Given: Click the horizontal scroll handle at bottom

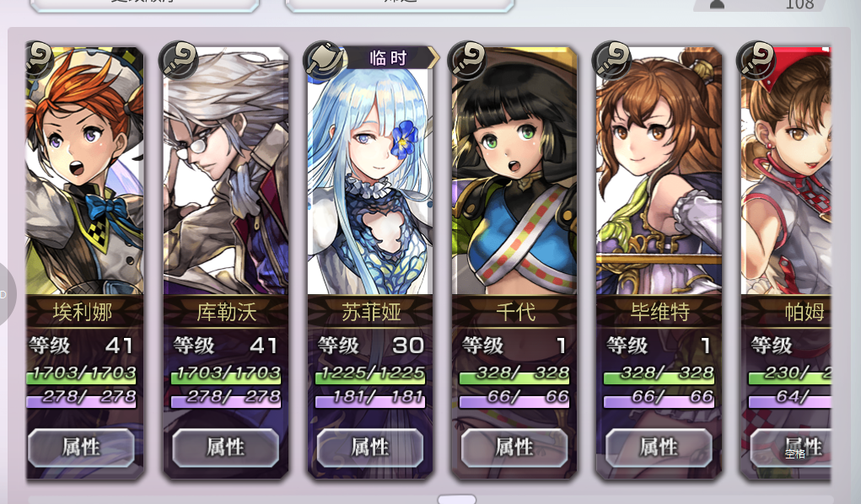Looking at the screenshot, I should click(x=457, y=499).
